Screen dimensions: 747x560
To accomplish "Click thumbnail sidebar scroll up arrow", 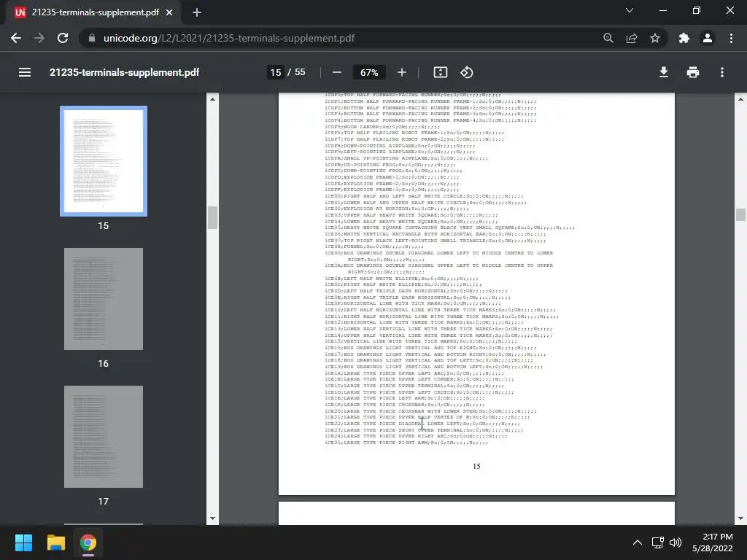I will pos(212,99).
